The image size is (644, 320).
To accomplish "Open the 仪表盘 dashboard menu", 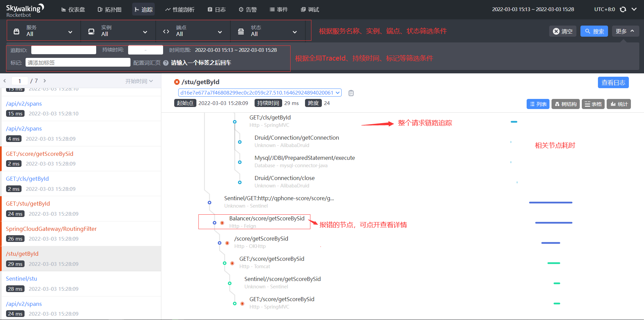I will [x=73, y=9].
